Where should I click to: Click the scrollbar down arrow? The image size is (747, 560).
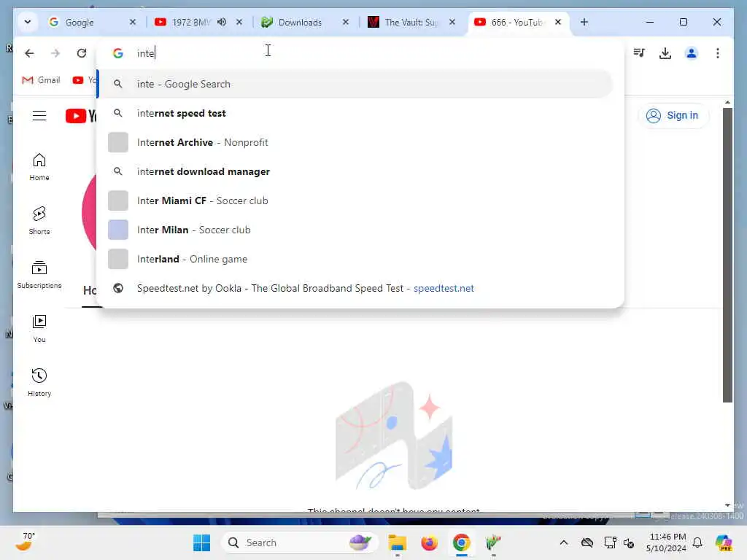[727, 505]
